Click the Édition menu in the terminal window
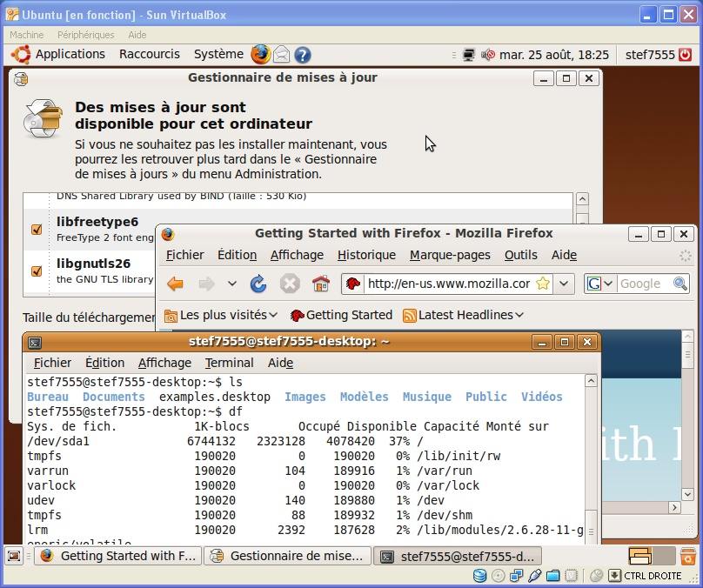Image resolution: width=703 pixels, height=588 pixels. pos(104,363)
